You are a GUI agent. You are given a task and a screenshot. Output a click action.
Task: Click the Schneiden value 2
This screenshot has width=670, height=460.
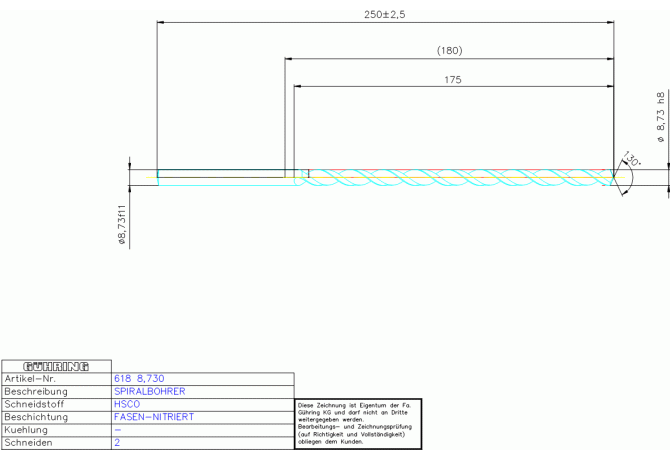point(118,442)
